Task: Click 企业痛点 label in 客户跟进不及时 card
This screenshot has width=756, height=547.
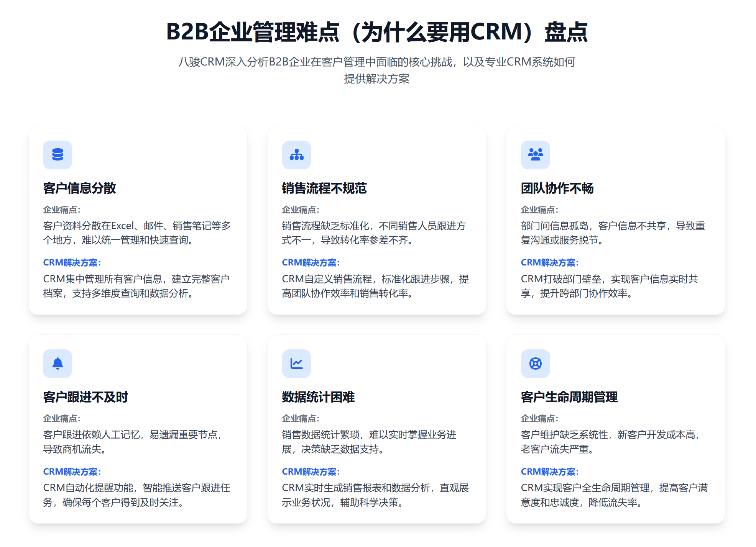Action: [x=61, y=418]
